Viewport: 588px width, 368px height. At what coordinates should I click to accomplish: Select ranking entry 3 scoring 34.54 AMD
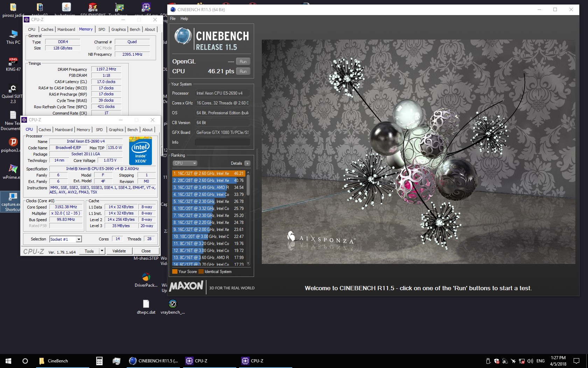click(209, 188)
